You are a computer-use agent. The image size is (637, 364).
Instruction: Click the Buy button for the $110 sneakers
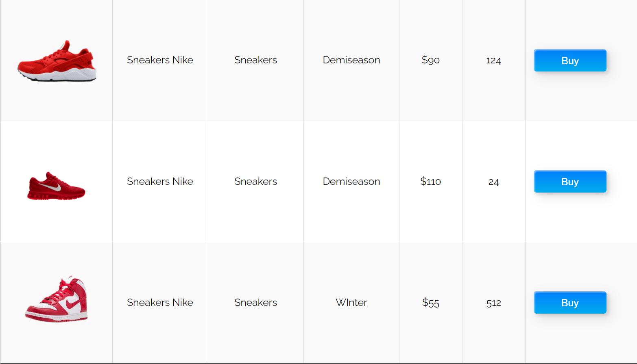pyautogui.click(x=570, y=182)
